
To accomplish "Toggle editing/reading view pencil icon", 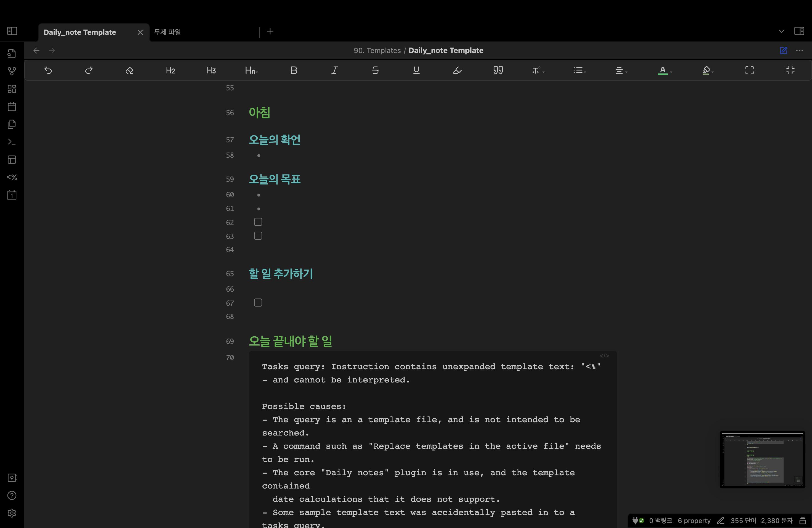I will pyautogui.click(x=784, y=51).
